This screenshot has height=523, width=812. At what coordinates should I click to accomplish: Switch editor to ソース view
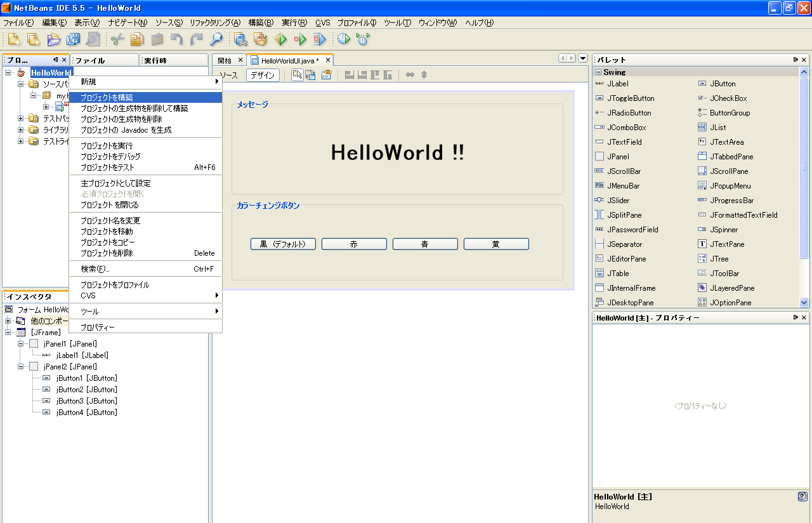click(228, 75)
